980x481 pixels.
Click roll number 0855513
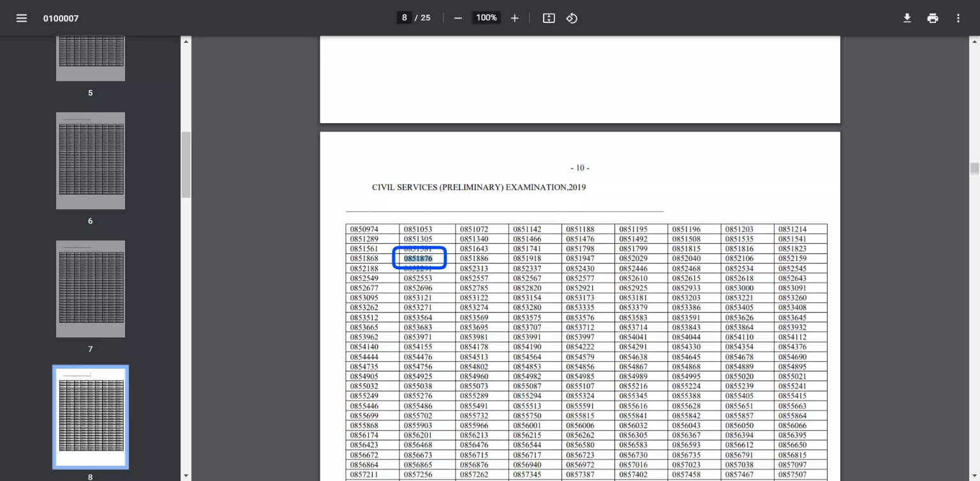(527, 406)
